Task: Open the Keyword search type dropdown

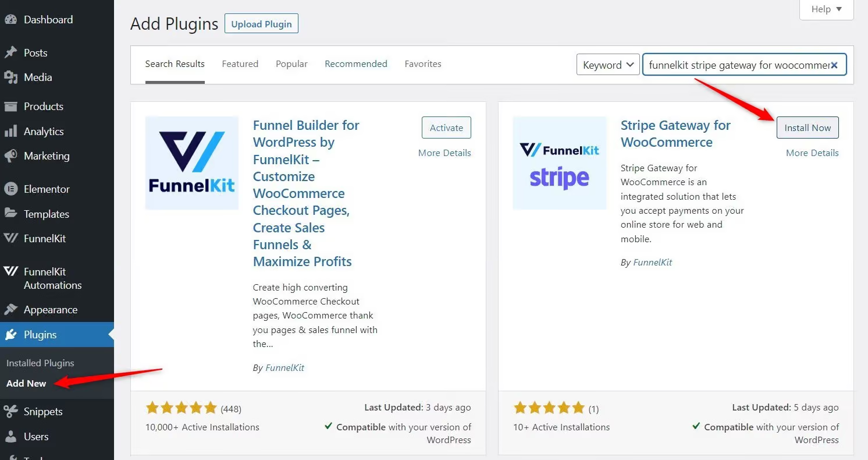Action: point(608,65)
